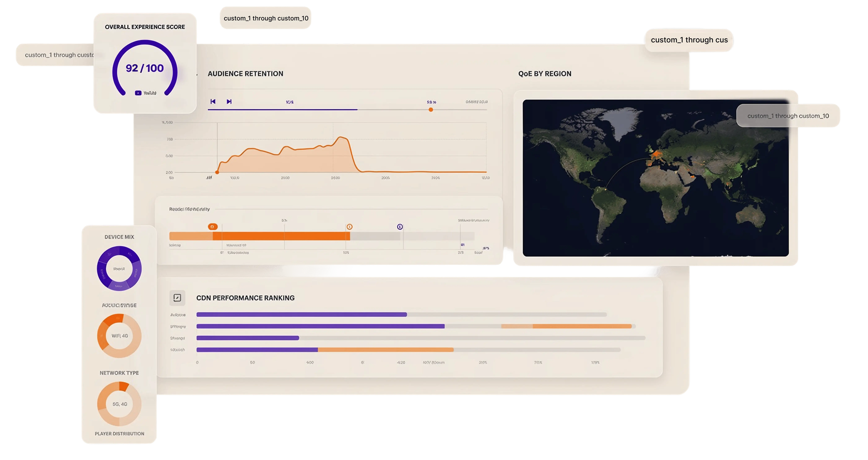This screenshot has width=868, height=460.
Task: Click the 'OVERALL EXPERIENCE SCORE' heading
Action: [145, 27]
